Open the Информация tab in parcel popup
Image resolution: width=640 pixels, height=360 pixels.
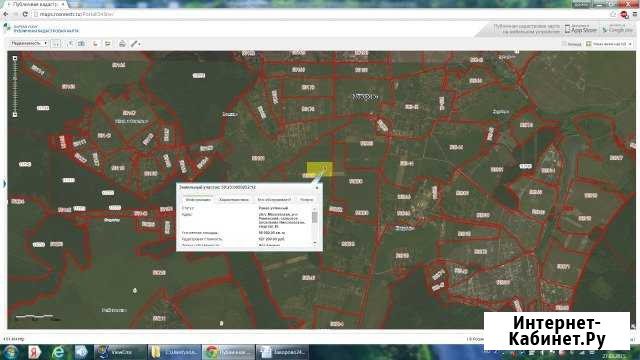coord(198,200)
